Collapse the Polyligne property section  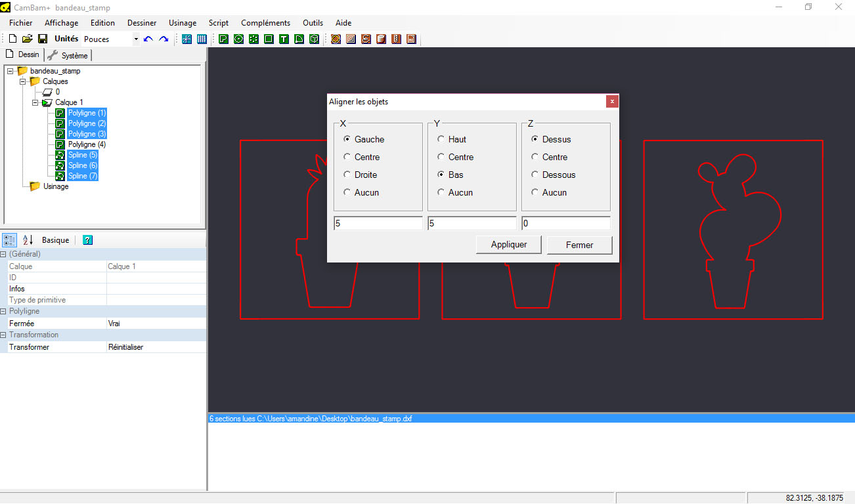tap(4, 311)
